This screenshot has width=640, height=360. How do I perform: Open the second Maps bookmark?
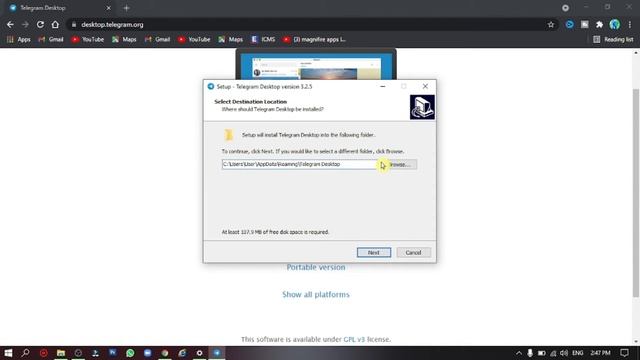[x=231, y=40]
